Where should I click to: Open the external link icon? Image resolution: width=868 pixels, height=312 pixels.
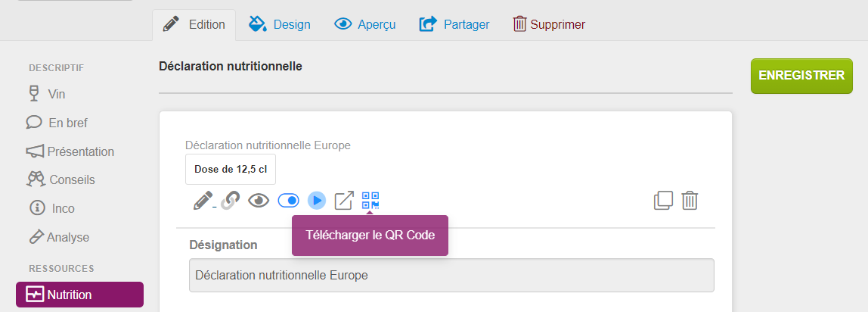point(344,200)
